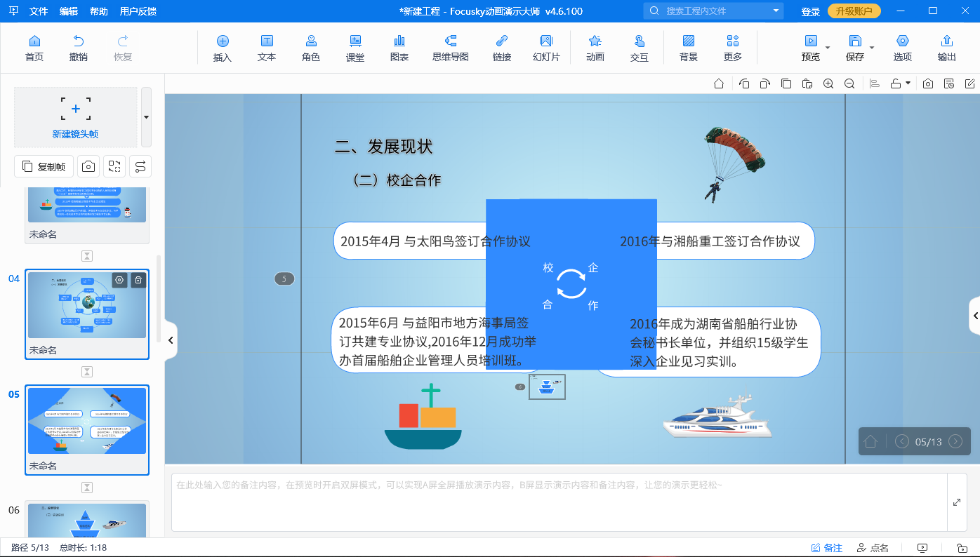Open the 动画 animation editor

point(595,48)
